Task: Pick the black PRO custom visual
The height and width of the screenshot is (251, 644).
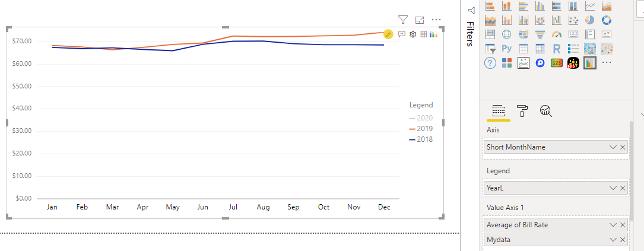Action: (573, 63)
